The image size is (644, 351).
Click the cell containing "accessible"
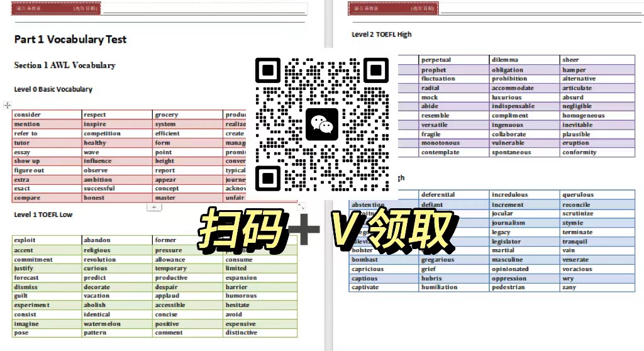tap(187, 305)
